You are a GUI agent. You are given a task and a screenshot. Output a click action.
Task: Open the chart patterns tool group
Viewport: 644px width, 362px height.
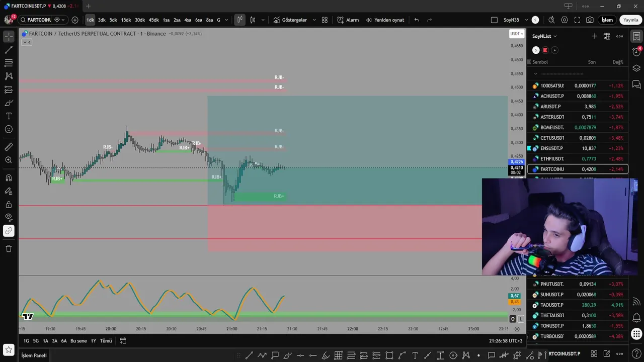click(x=9, y=76)
